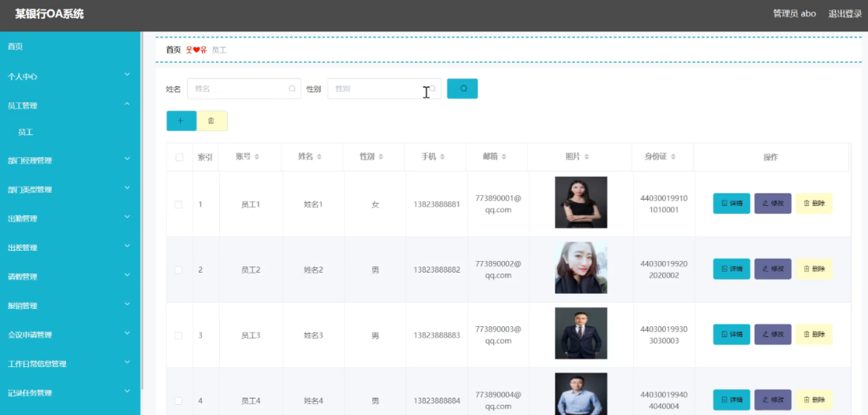868x415 pixels.
Task: Click the photo of 员工4
Action: click(580, 394)
